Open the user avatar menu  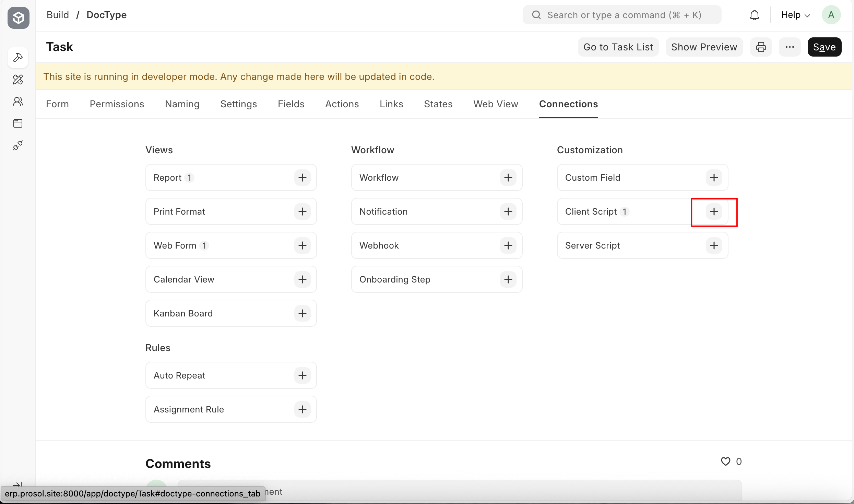[x=831, y=15]
